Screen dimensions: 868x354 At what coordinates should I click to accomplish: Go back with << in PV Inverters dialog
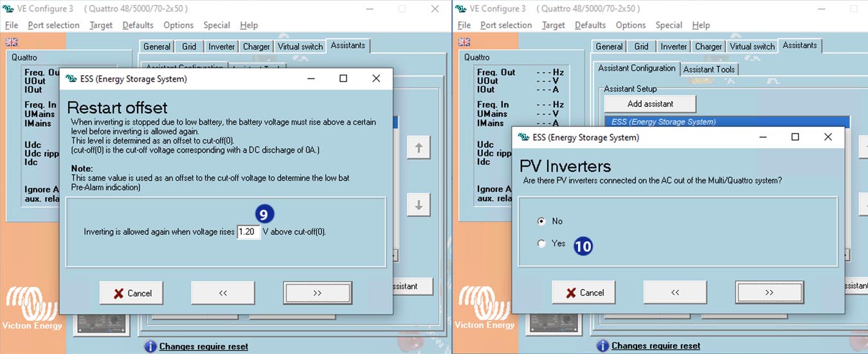675,292
